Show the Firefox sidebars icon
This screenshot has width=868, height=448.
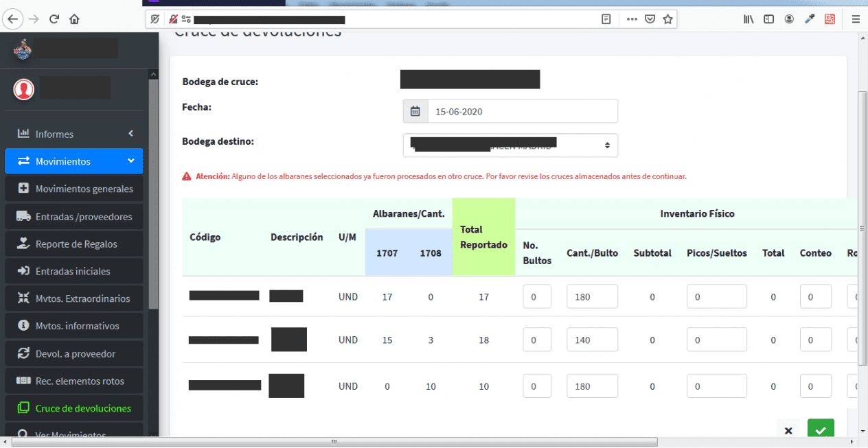tap(769, 19)
